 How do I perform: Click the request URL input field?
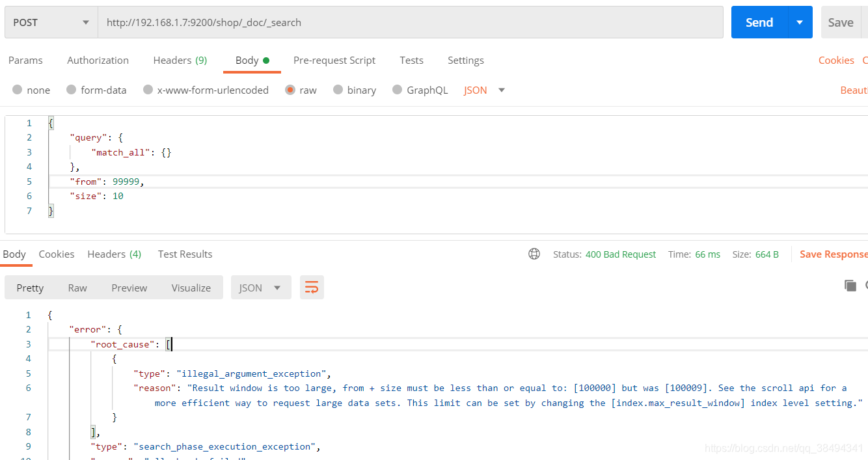pyautogui.click(x=410, y=22)
